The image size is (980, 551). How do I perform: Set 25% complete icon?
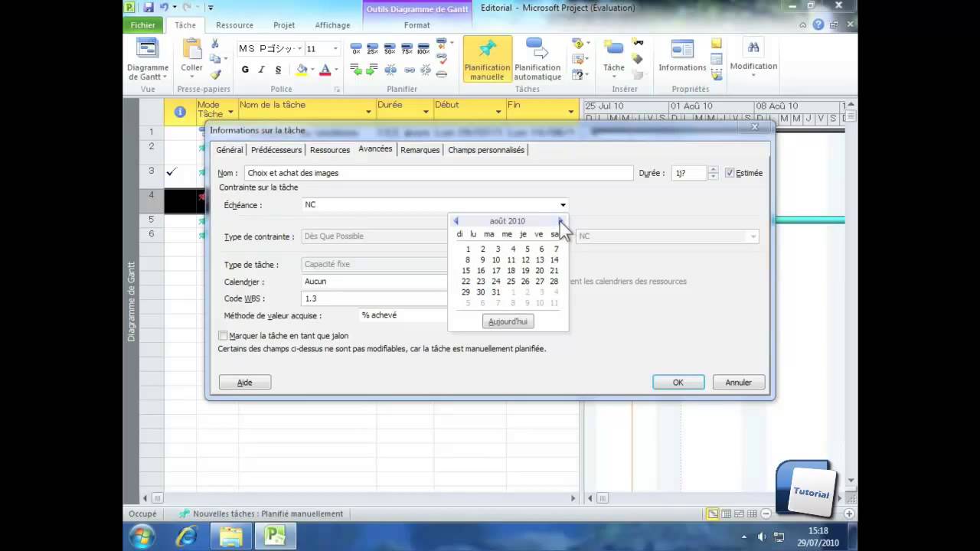pyautogui.click(x=373, y=49)
